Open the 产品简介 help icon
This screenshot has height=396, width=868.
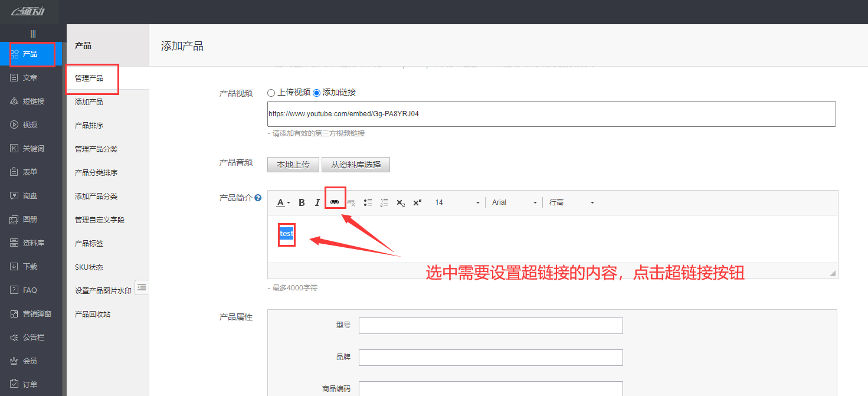258,198
